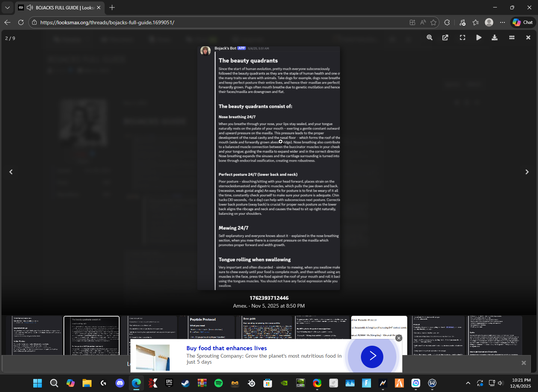Open the clock and date panel
The image size is (538, 392).
[521, 383]
